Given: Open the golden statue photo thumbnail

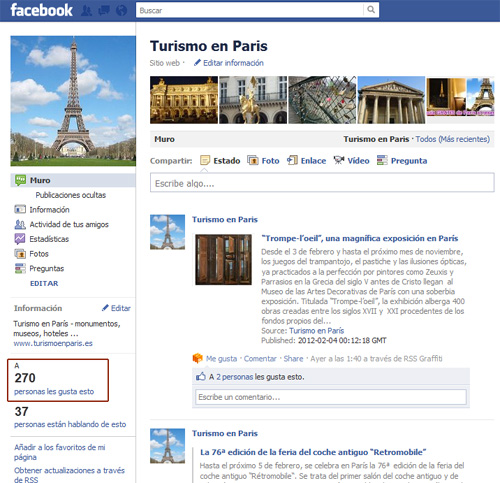Looking at the screenshot, I should (x=253, y=100).
